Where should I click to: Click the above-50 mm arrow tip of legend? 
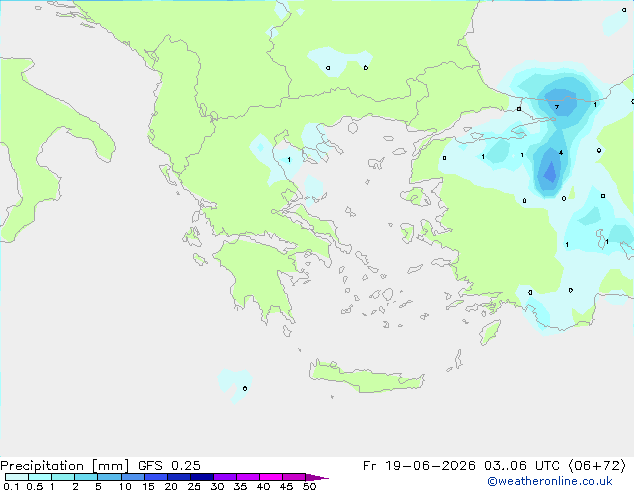317,477
